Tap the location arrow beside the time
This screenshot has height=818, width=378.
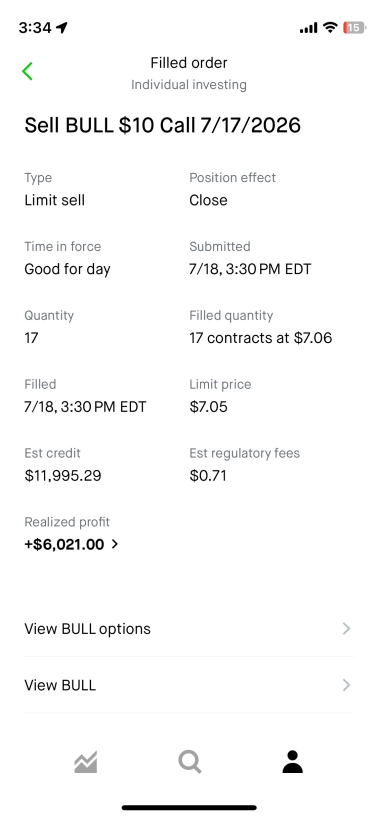[62, 27]
